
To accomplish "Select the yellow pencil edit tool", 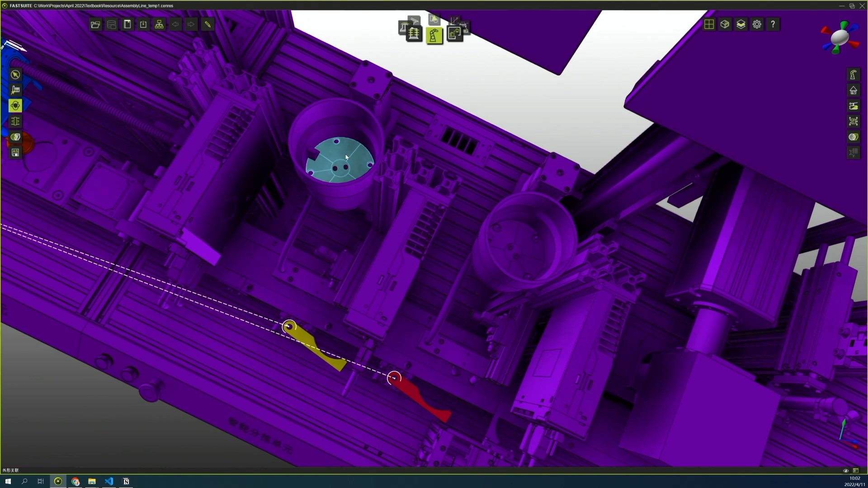I will click(x=208, y=24).
